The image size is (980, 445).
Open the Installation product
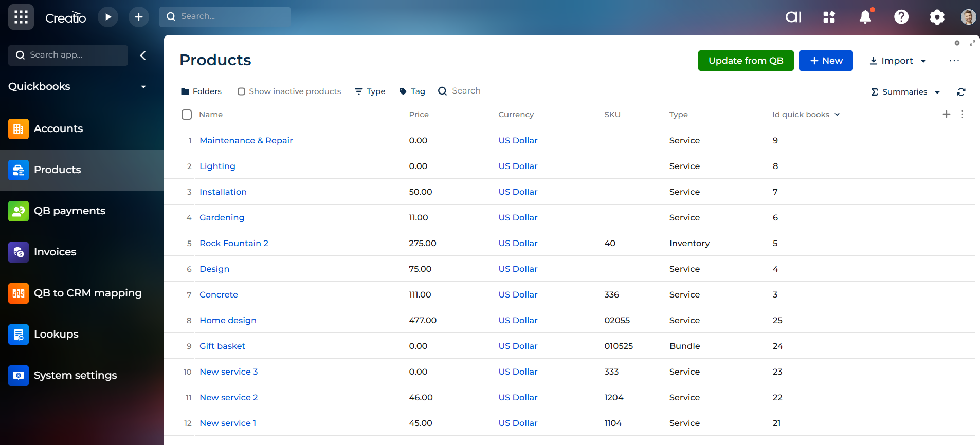[223, 192]
